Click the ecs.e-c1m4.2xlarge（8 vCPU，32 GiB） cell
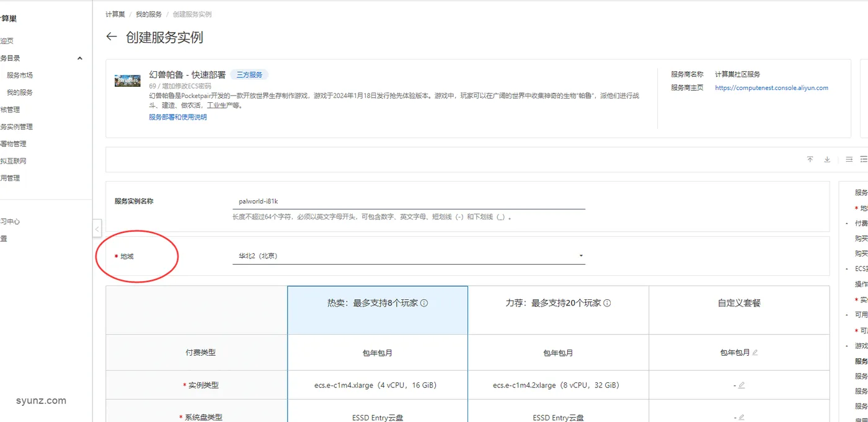This screenshot has height=422, width=868. tap(558, 385)
